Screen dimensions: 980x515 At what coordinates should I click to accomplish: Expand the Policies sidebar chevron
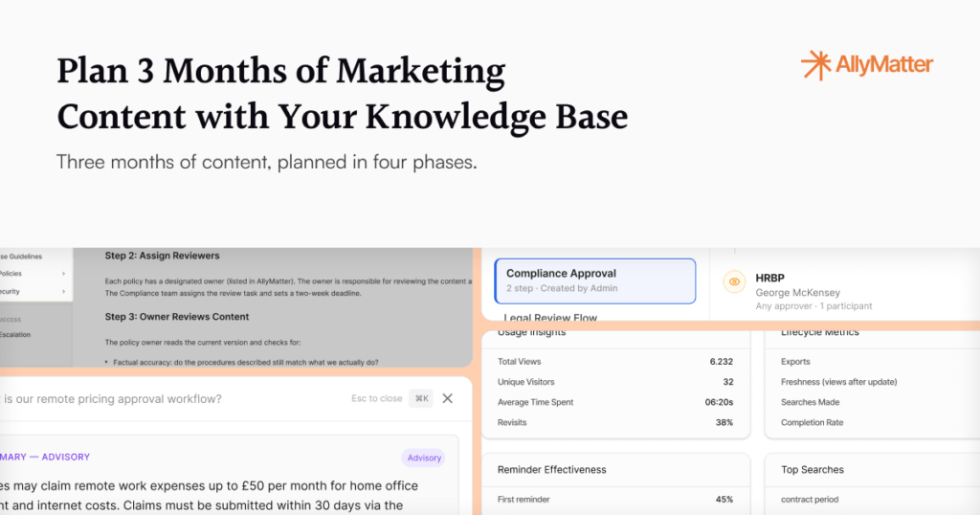pyautogui.click(x=64, y=274)
